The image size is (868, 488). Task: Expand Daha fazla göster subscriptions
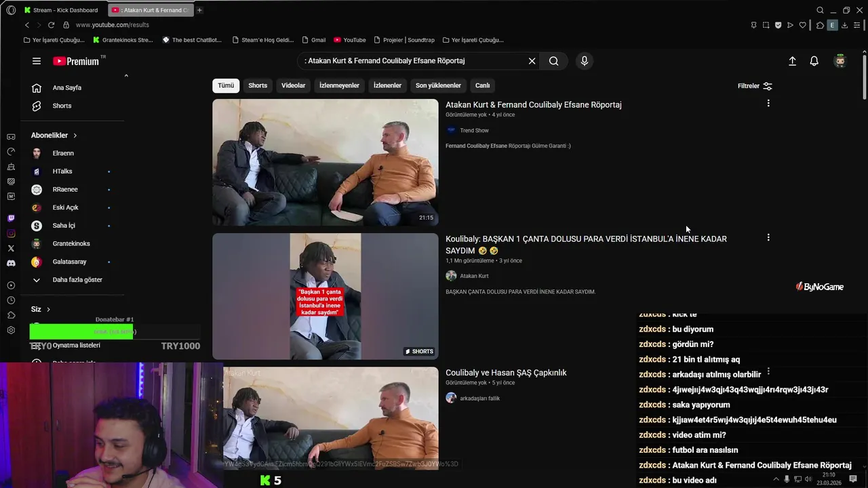pos(67,280)
